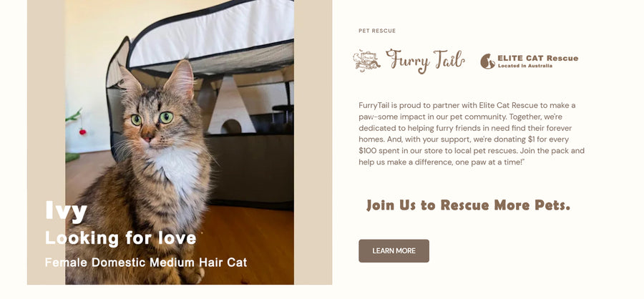
Task: Click the PET RESCUE section label
Action: click(377, 31)
